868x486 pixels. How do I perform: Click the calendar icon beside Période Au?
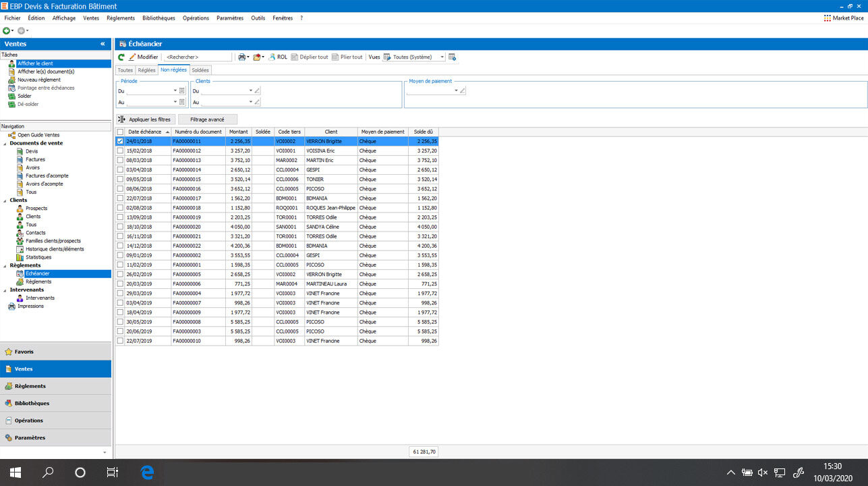tap(182, 102)
